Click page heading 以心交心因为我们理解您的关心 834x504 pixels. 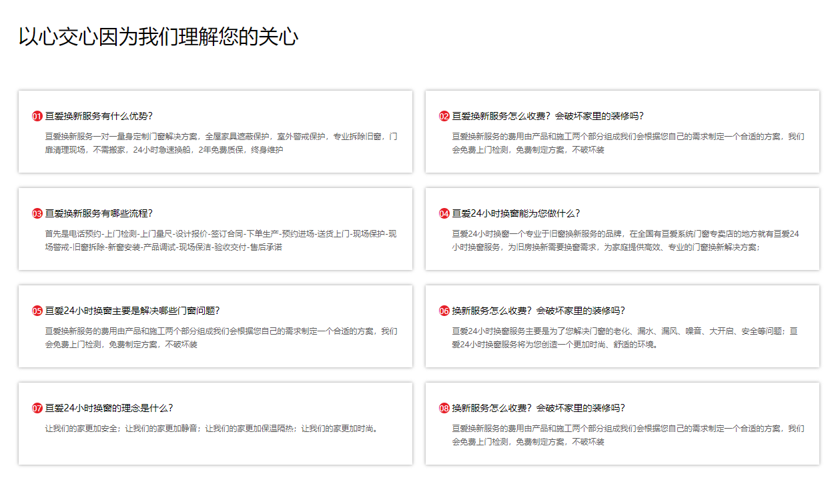coord(158,37)
